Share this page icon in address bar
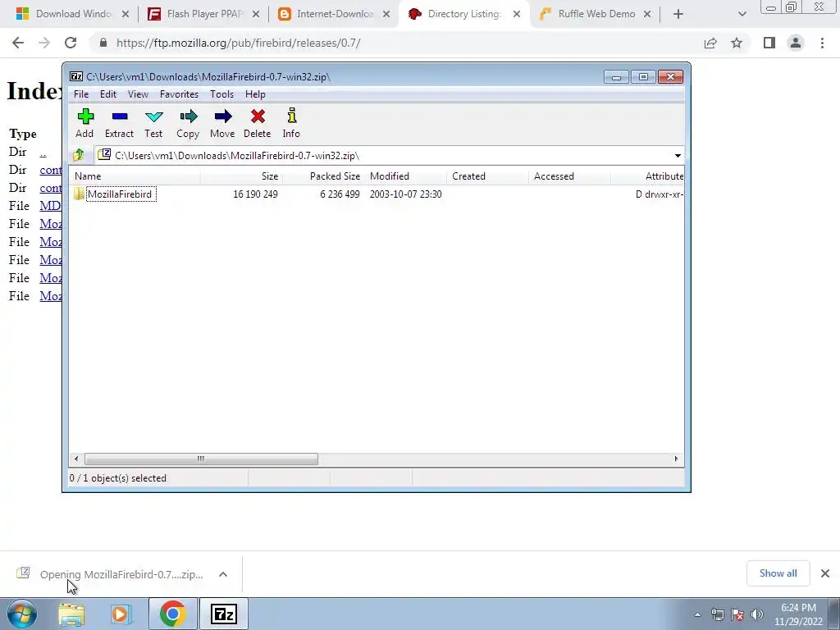 [710, 43]
